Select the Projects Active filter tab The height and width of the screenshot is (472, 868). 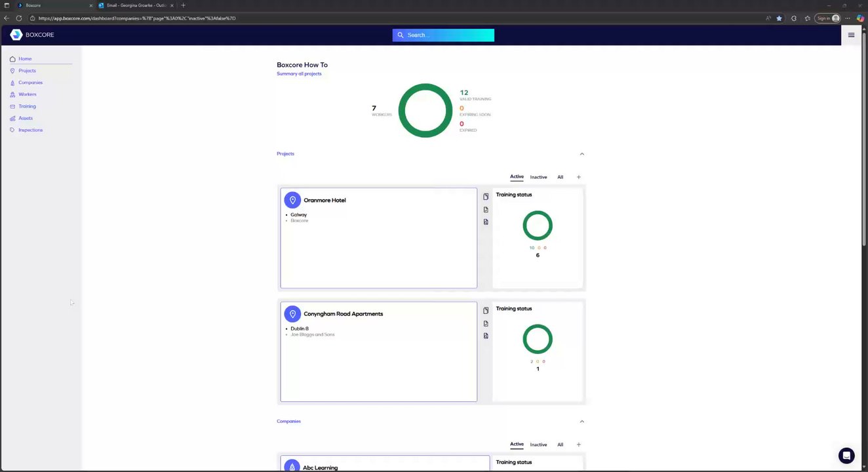[517, 176]
